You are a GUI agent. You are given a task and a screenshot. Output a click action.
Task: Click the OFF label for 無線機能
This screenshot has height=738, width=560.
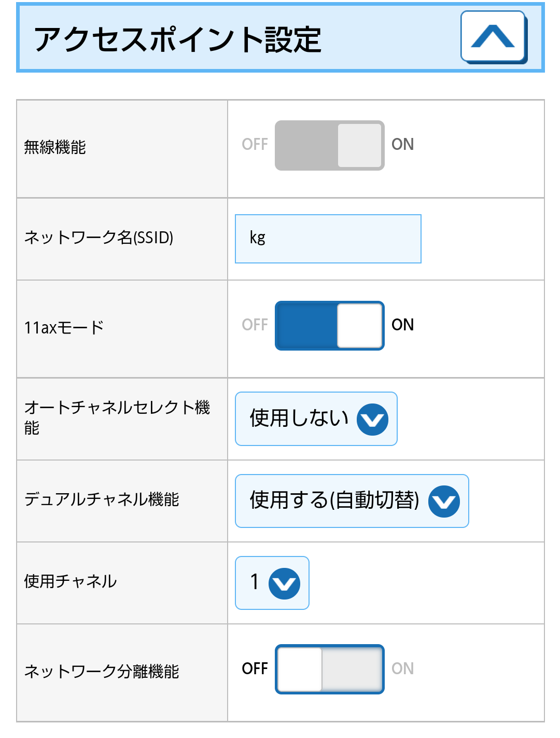point(255,145)
